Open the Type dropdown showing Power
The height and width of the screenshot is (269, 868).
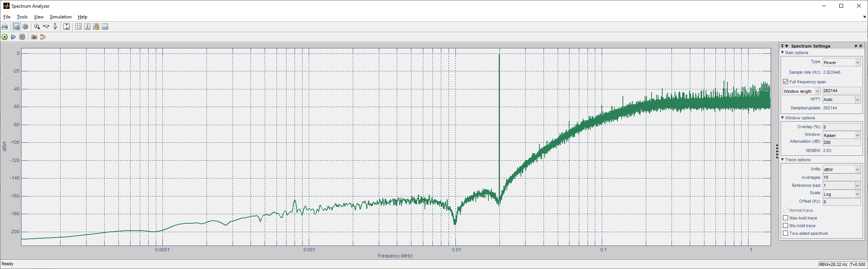842,63
